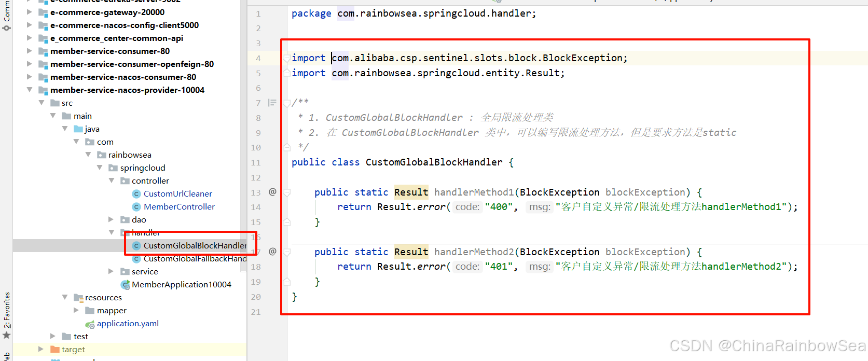868x361 pixels.
Task: Collapse the com package arrow
Action: [76, 142]
